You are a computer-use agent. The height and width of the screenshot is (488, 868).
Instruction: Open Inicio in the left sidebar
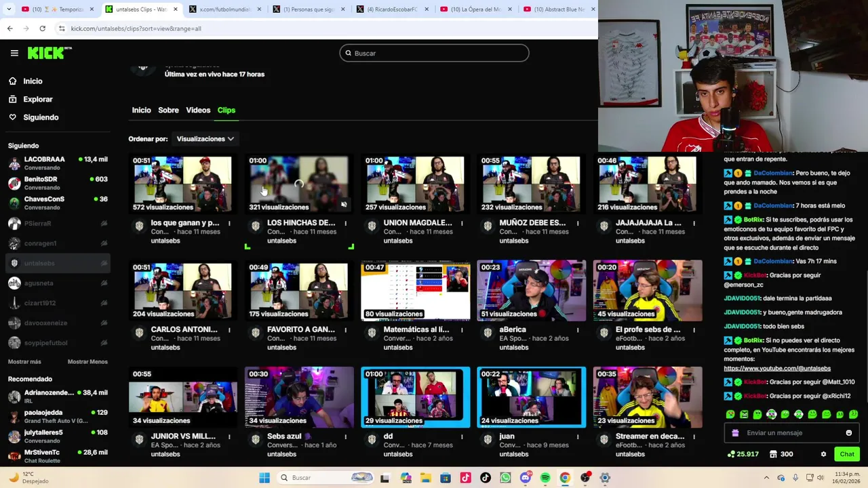(x=33, y=81)
